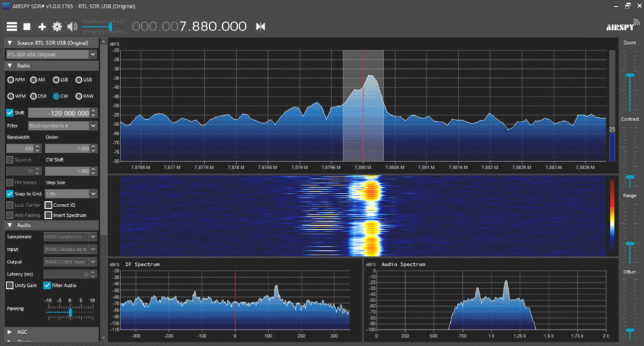Disable the Snap to Grid checkbox
The image size is (644, 346).
click(x=10, y=194)
